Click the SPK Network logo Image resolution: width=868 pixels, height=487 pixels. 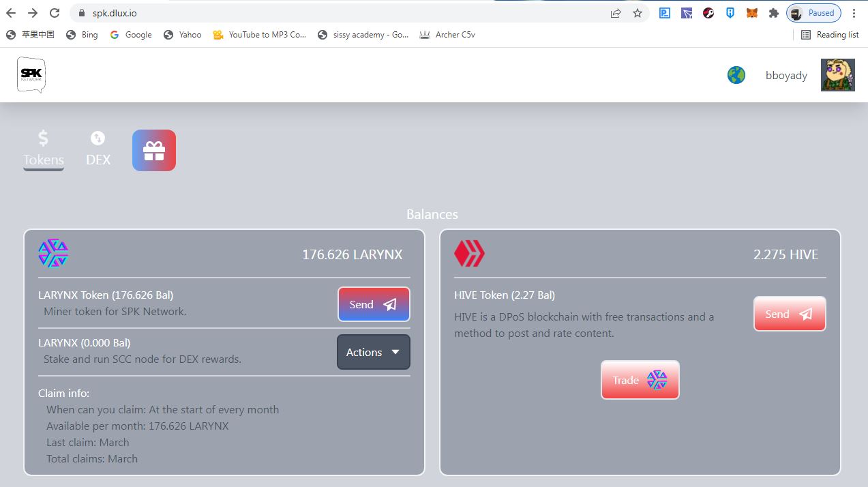click(31, 75)
